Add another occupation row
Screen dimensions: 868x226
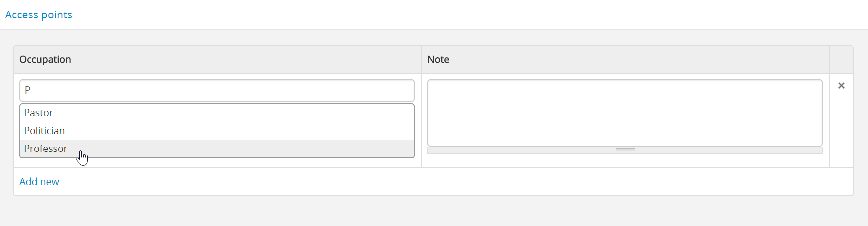pyautogui.click(x=39, y=182)
